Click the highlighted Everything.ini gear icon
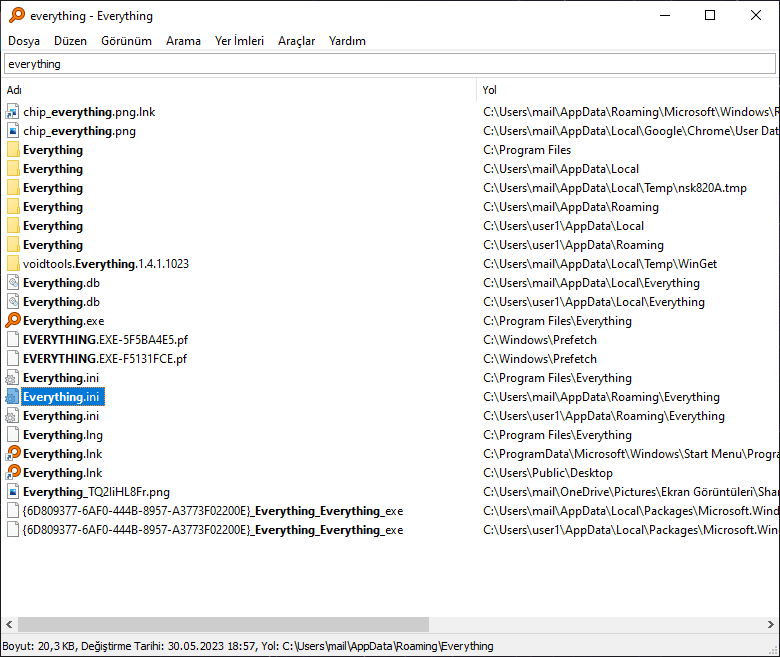This screenshot has height=657, width=780. 13,397
